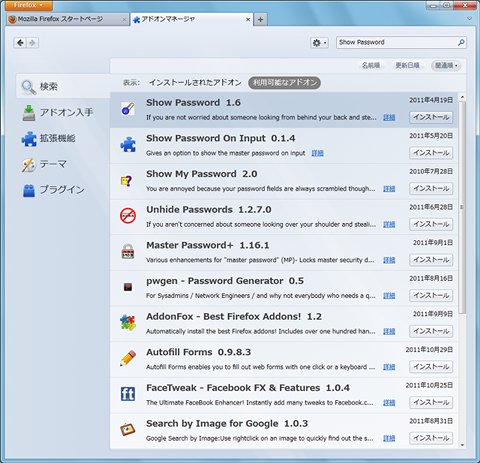Viewport: 480px width, 463px height.
Task: Install pwgen Password Generator 0.5
Action: (x=431, y=295)
